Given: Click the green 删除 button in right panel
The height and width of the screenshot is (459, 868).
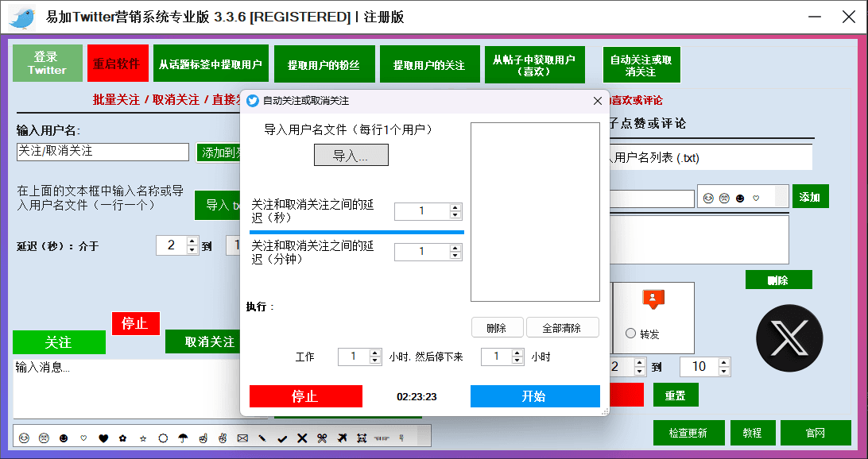Looking at the screenshot, I should [779, 280].
